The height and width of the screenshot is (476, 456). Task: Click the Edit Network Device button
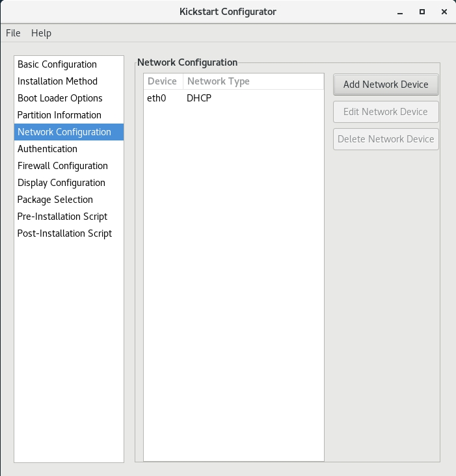(386, 112)
